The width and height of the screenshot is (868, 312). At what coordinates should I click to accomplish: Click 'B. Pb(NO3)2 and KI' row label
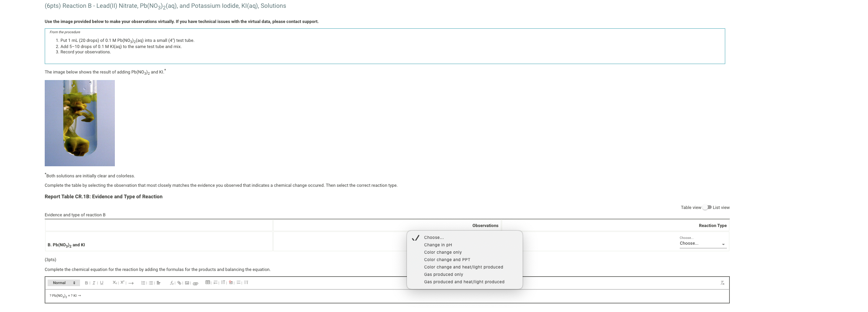pyautogui.click(x=66, y=245)
